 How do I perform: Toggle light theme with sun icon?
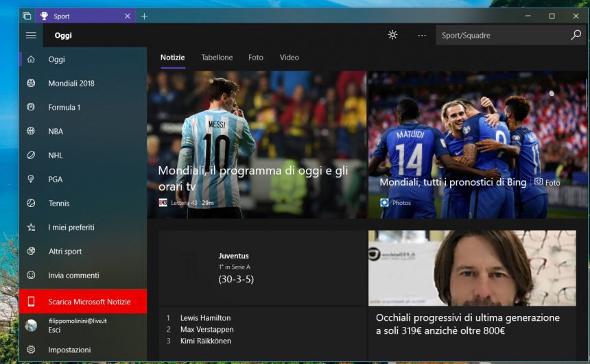pyautogui.click(x=392, y=35)
